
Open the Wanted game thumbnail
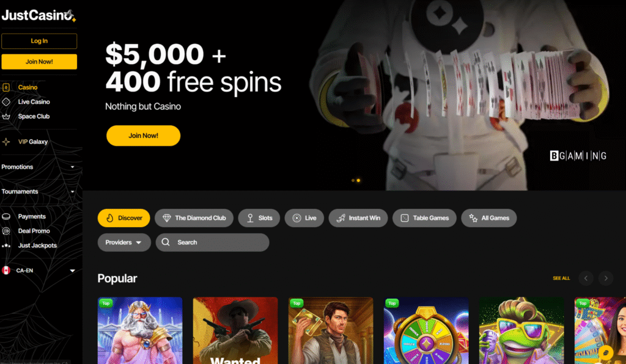tap(235, 330)
